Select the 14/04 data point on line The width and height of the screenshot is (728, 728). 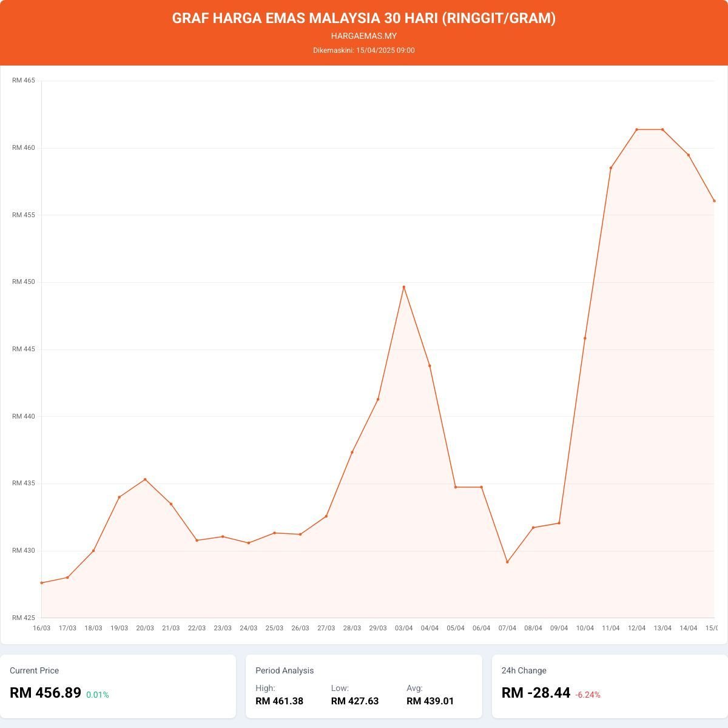(688, 155)
